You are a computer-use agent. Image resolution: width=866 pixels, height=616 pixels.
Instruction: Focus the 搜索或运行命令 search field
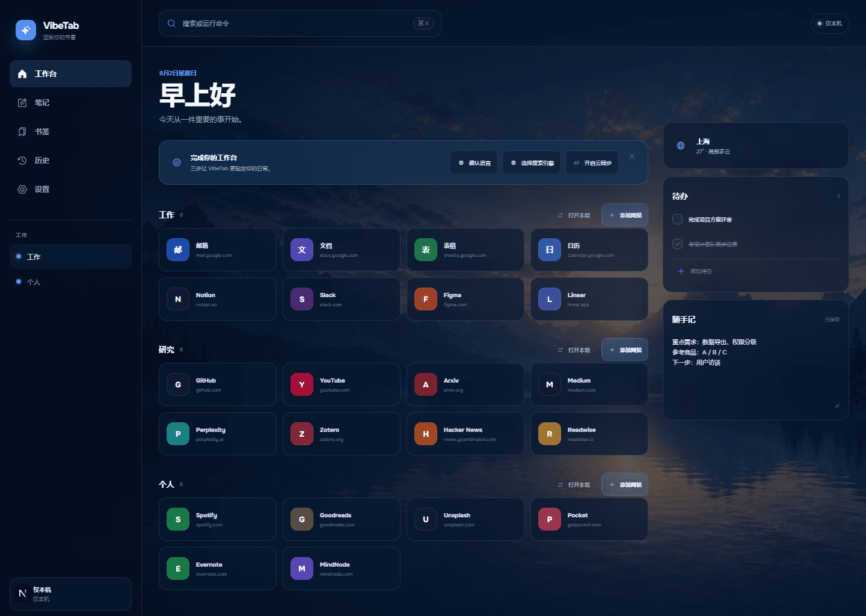pyautogui.click(x=299, y=23)
